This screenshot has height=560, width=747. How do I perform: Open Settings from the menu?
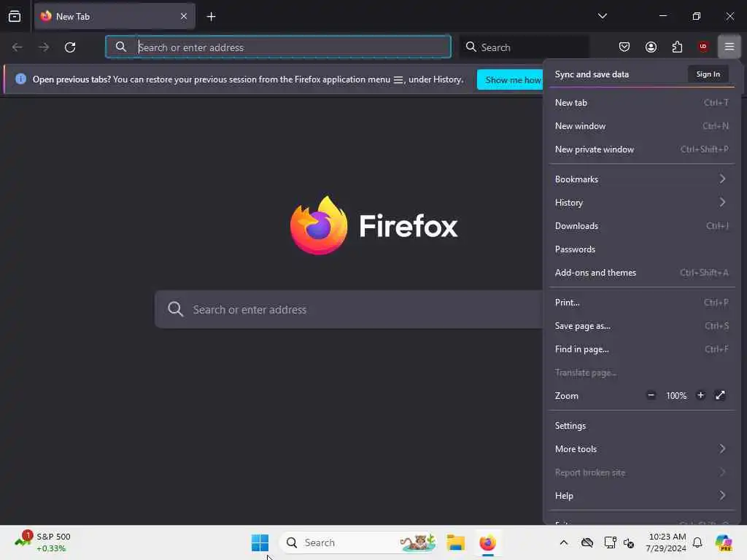(x=642, y=426)
